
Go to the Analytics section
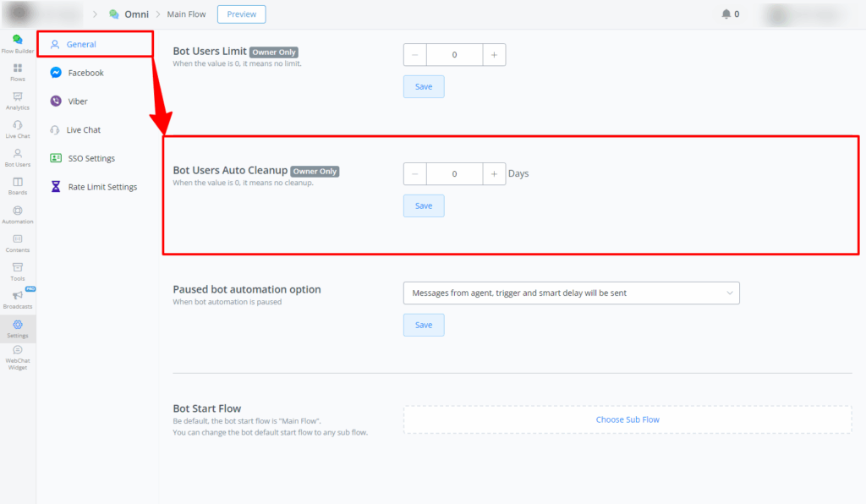(x=18, y=97)
